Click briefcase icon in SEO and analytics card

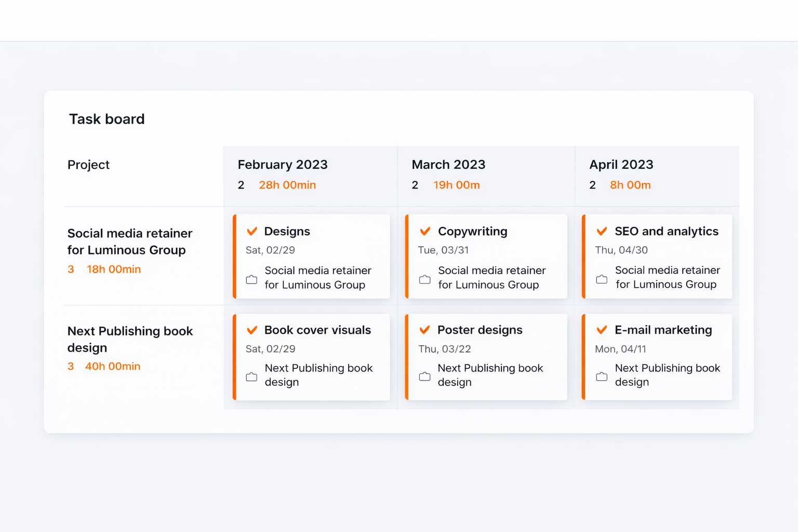coord(602,279)
